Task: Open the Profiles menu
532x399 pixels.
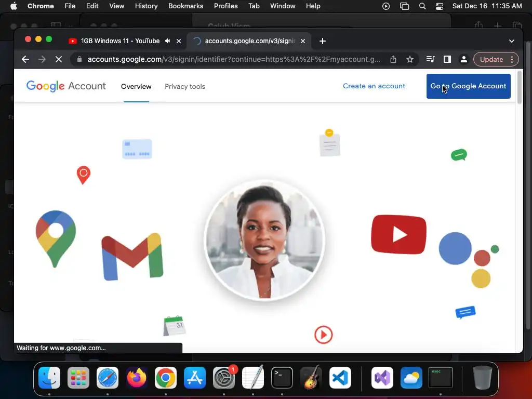Action: 225,6
